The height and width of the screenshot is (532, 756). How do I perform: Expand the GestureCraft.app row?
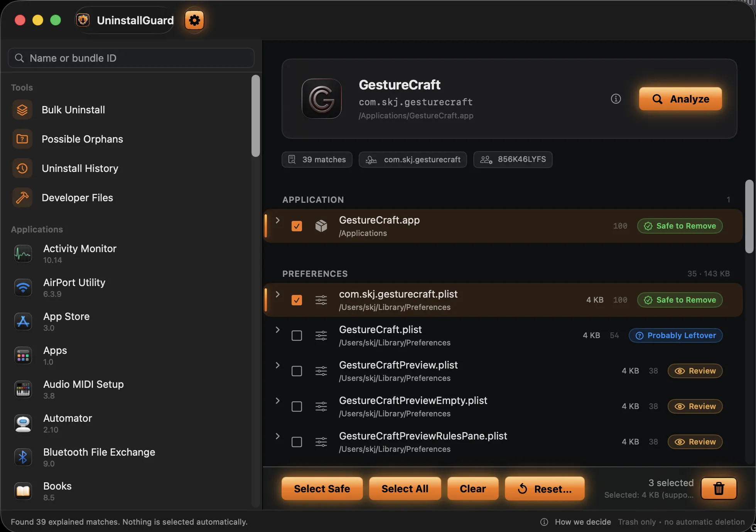coord(278,220)
